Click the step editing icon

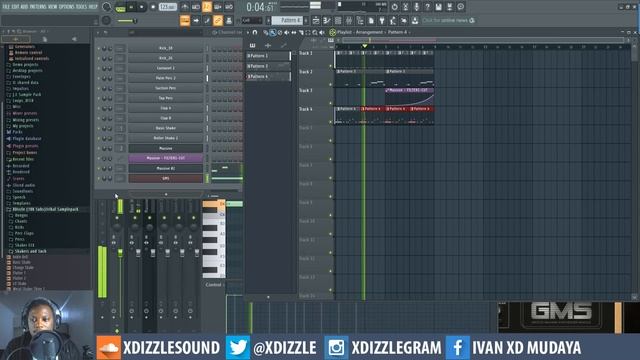point(207,20)
